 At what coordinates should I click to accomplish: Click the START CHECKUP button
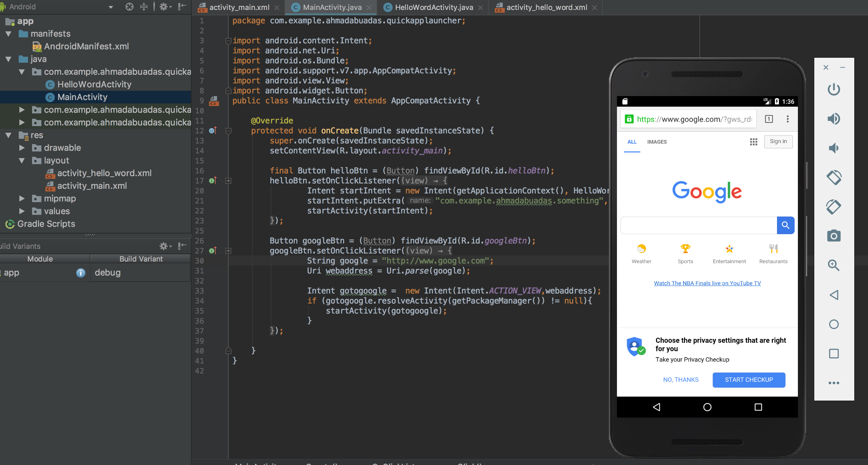pyautogui.click(x=749, y=380)
